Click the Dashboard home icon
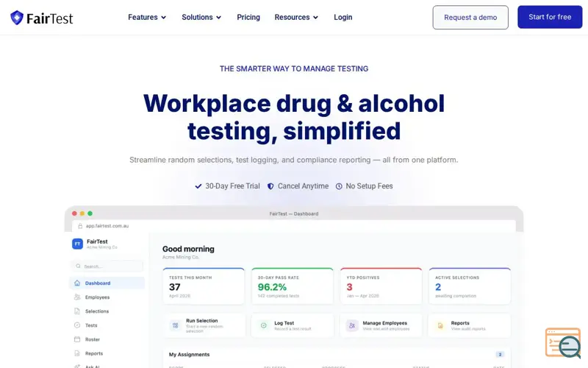The height and width of the screenshot is (368, 588). pos(77,283)
